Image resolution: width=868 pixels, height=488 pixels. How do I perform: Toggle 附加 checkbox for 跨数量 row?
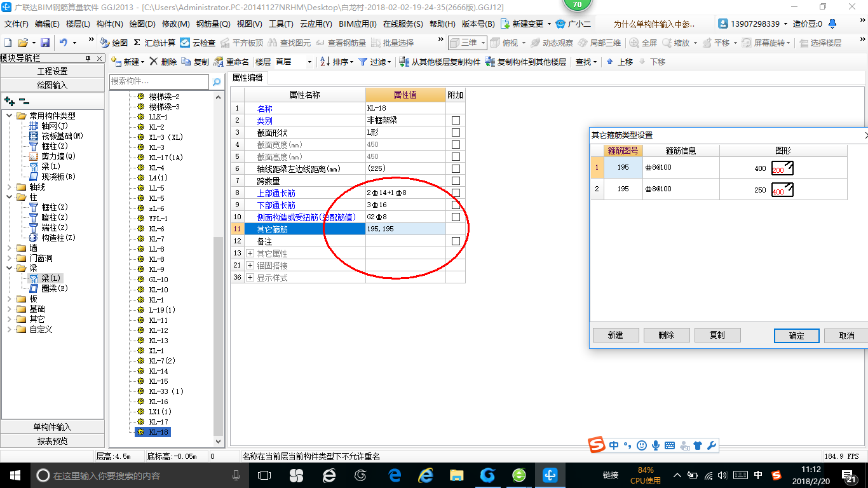[456, 180]
